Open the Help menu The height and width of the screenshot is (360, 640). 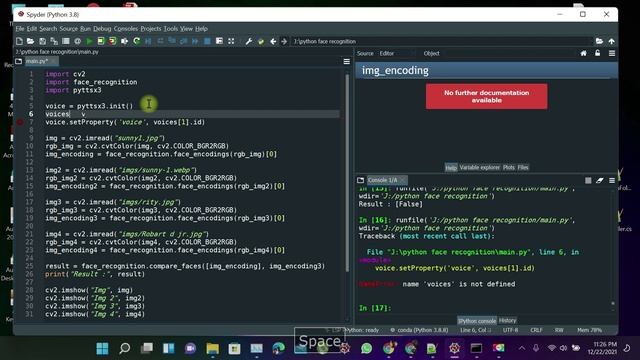click(201, 29)
